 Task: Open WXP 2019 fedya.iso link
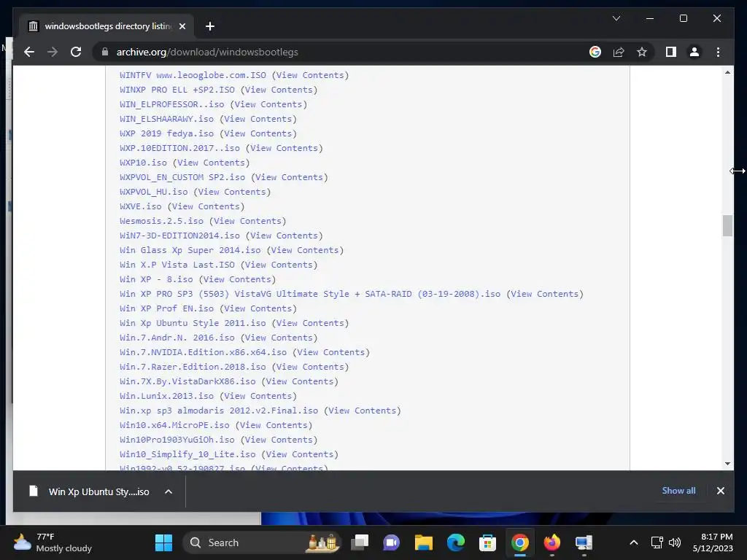point(167,133)
